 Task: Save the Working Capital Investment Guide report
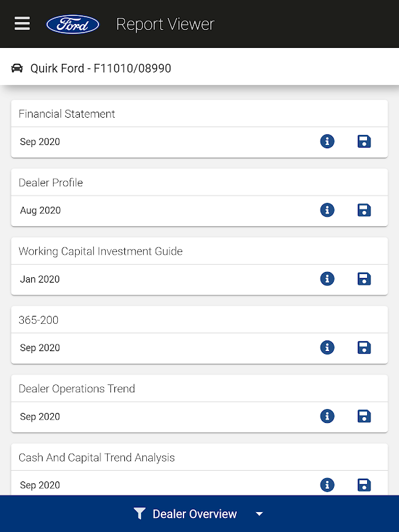pos(364,279)
